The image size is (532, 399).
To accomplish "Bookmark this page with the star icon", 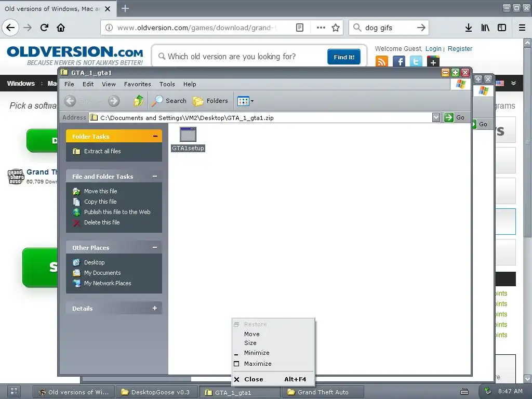I will click(x=336, y=28).
